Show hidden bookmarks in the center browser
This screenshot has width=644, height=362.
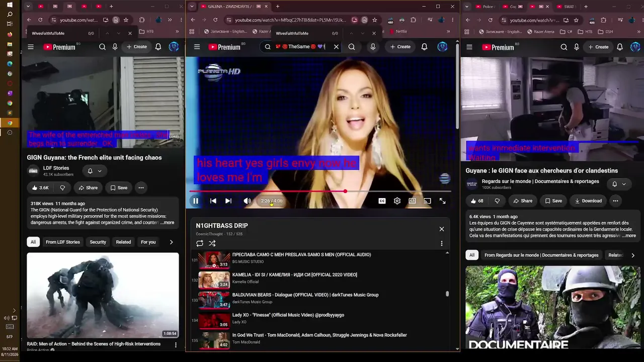[x=448, y=32]
